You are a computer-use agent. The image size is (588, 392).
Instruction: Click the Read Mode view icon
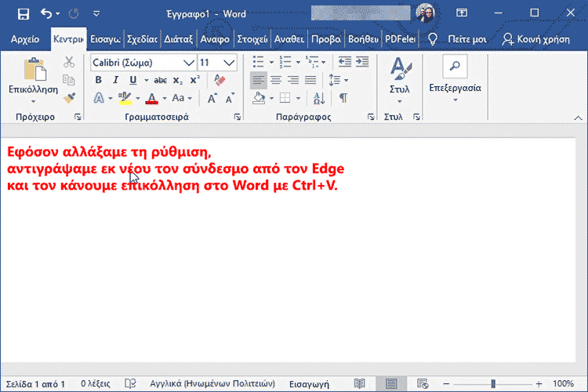pos(360,383)
